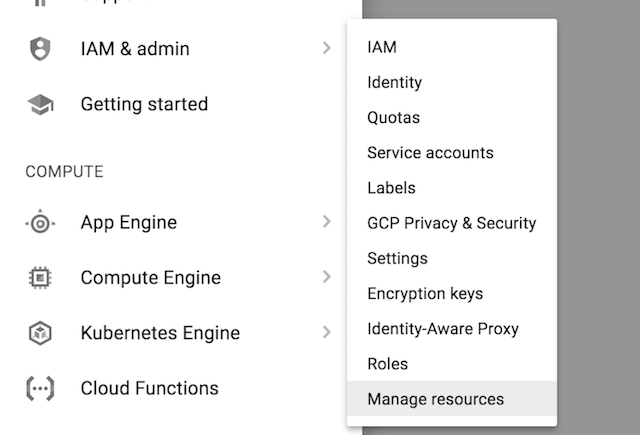Select GCP Privacy & Security
This screenshot has width=640, height=435.
[452, 223]
